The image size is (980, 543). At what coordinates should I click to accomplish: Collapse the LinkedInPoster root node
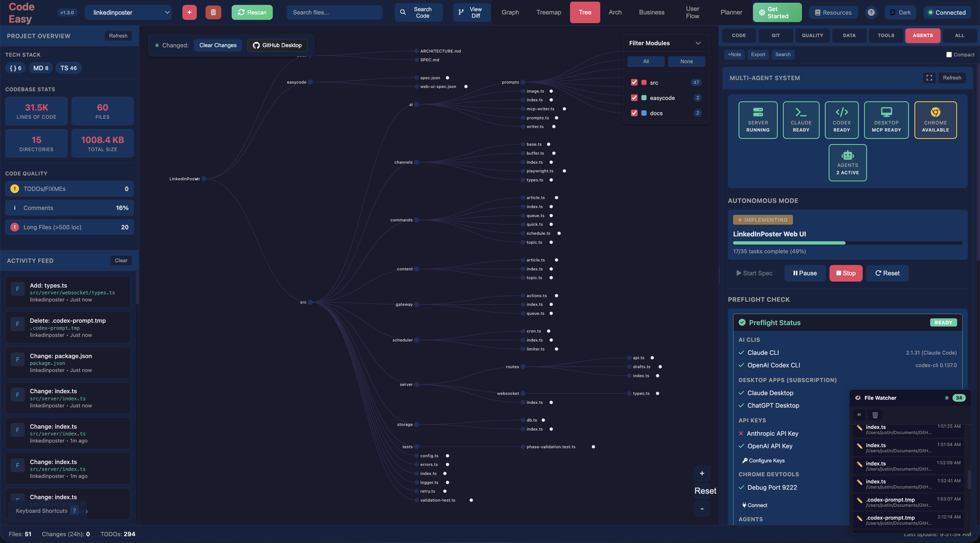pos(204,179)
